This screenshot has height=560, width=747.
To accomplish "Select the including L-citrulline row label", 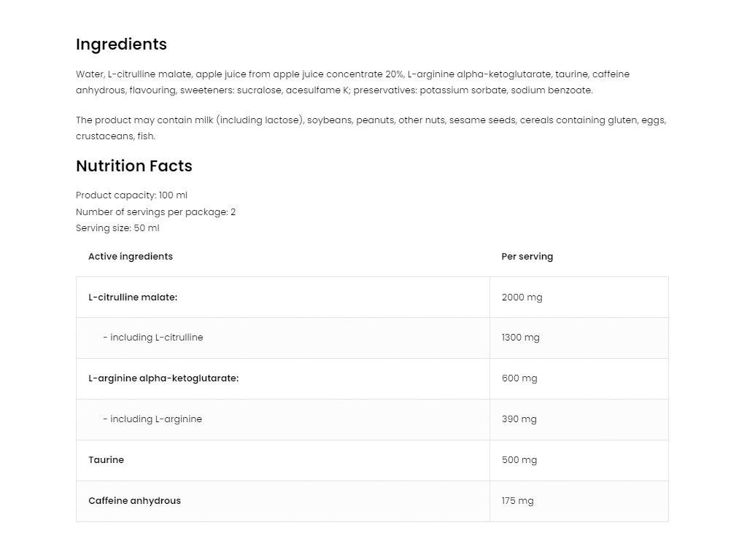I will [153, 338].
